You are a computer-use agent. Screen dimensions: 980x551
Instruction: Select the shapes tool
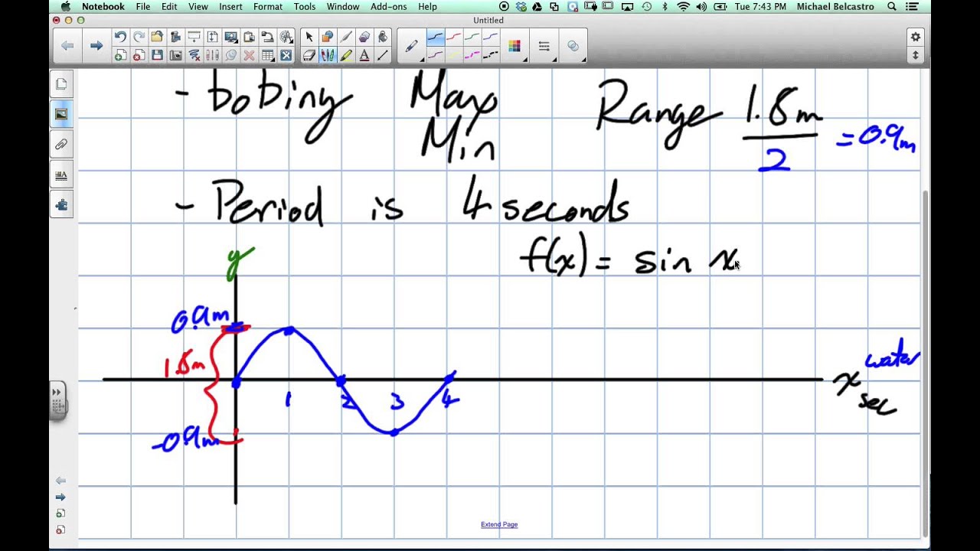[x=328, y=37]
